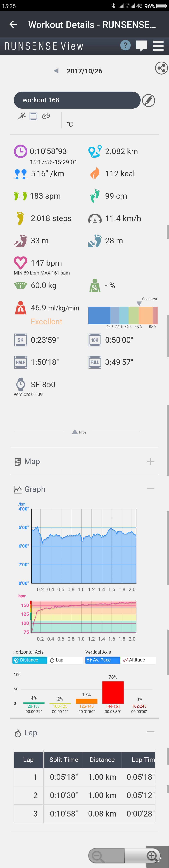Click the VO2 max level color bar
This screenshot has width=169, height=868.
pos(123,315)
